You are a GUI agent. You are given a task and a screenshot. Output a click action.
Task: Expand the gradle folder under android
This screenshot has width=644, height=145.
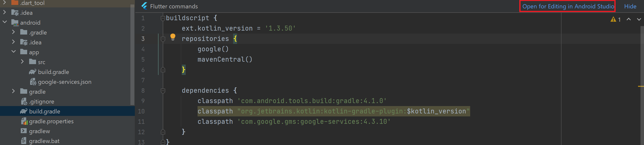[x=14, y=91]
